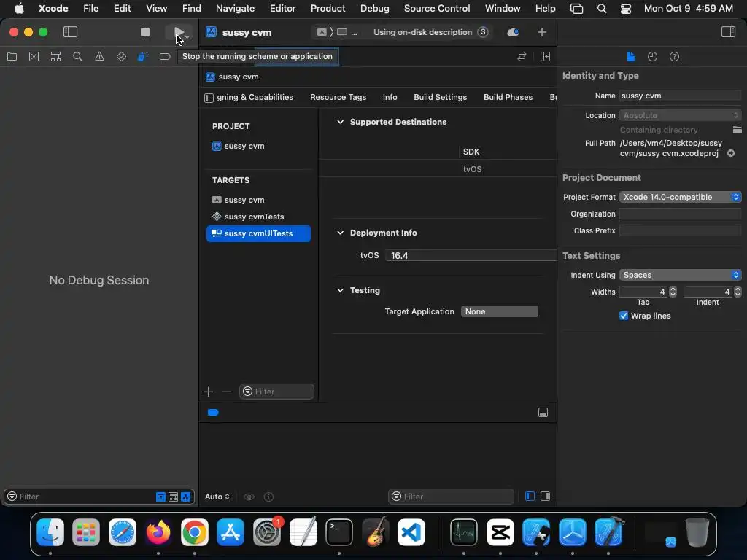This screenshot has width=747, height=560.
Task: Click the variable info icon
Action: click(268, 497)
